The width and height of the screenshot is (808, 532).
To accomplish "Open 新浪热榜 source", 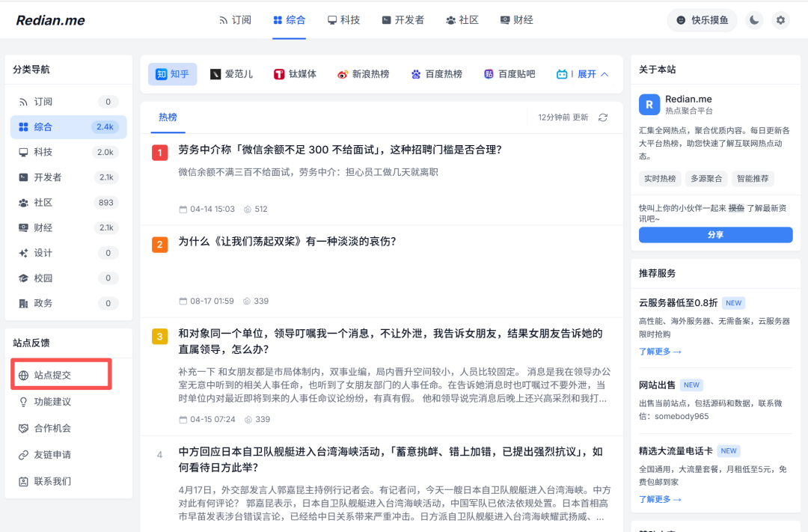I will (364, 74).
